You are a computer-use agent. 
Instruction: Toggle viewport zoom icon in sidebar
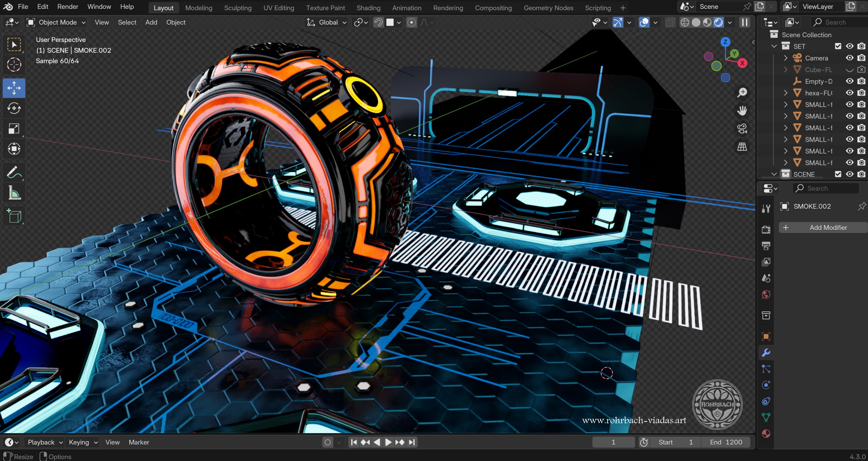point(742,92)
